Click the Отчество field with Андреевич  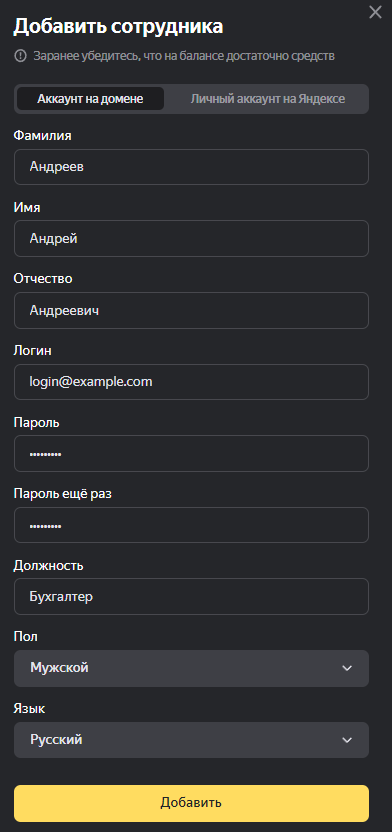191,310
